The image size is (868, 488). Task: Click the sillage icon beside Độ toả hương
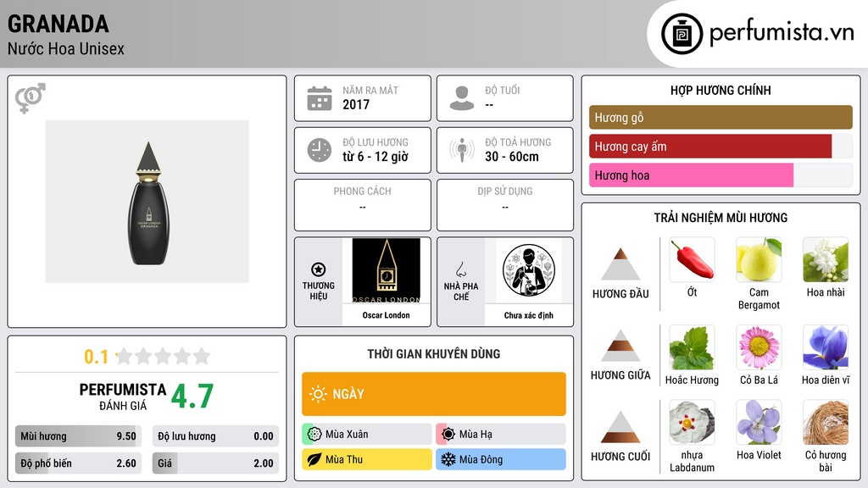coord(462,150)
